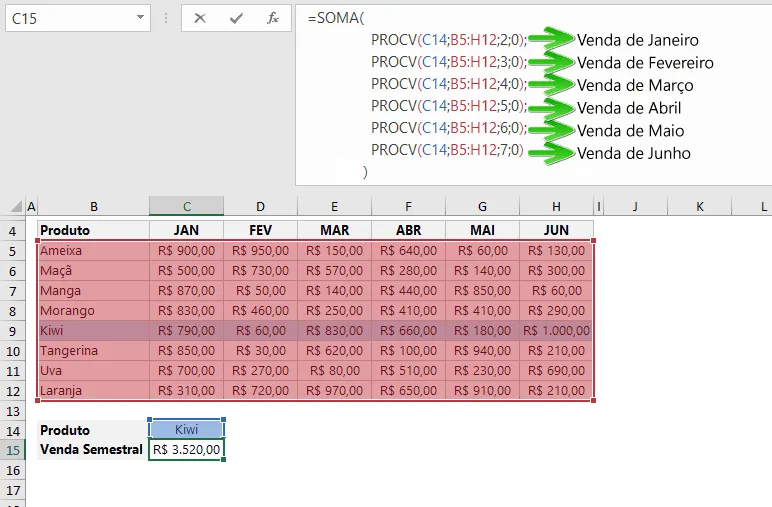
Task: Click the PROCV line with column index 7
Action: coord(447,150)
